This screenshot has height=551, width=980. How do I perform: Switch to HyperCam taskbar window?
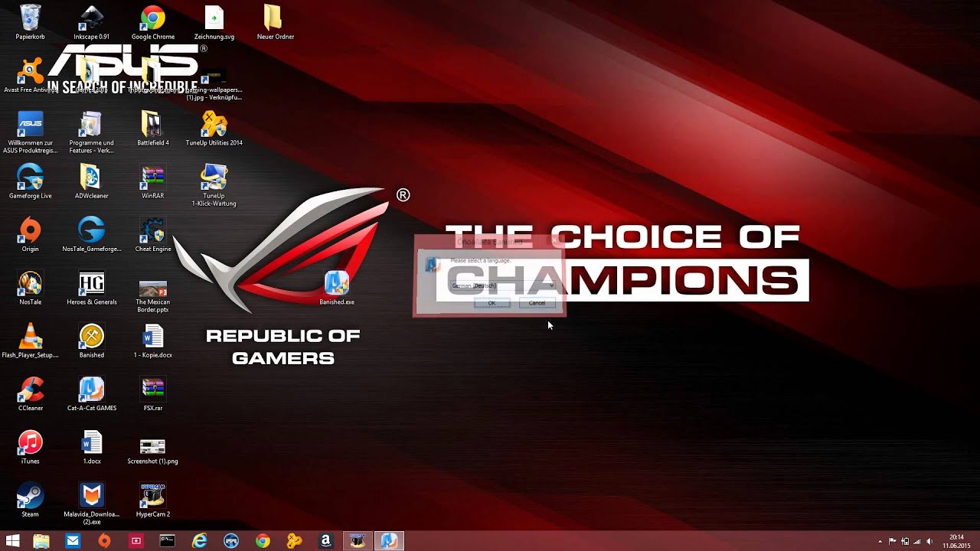coord(358,541)
